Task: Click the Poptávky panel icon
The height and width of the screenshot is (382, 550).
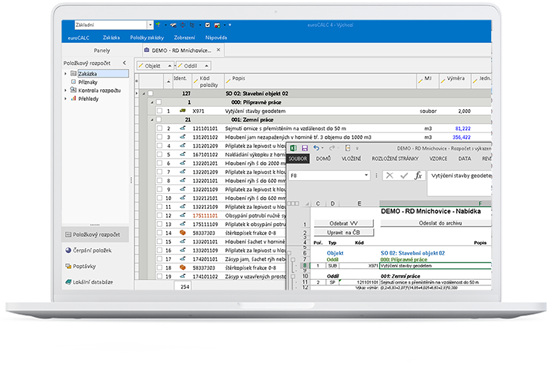Action: 68,266
